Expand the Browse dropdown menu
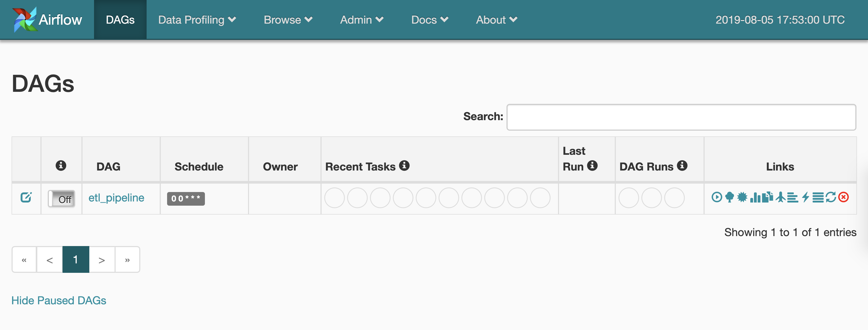This screenshot has height=330, width=868. click(288, 20)
